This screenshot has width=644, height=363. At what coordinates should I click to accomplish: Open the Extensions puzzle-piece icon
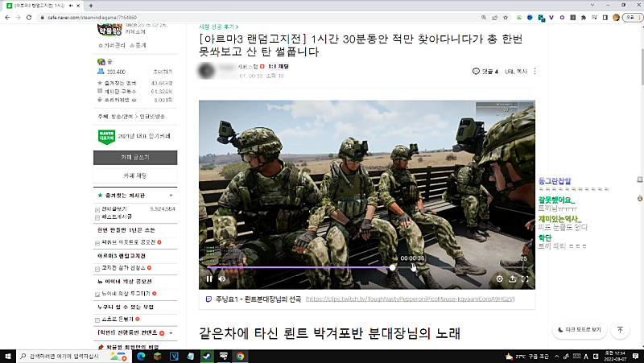click(584, 17)
